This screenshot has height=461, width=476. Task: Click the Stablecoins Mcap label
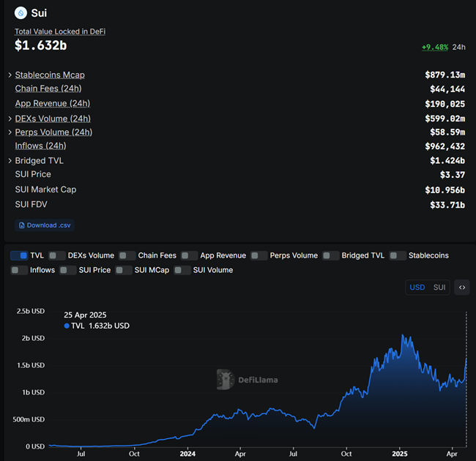coord(50,75)
